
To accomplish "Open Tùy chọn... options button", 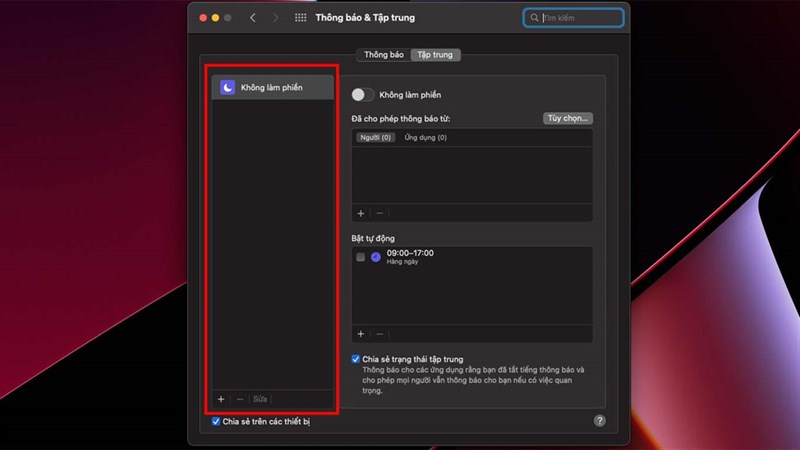I will click(567, 118).
